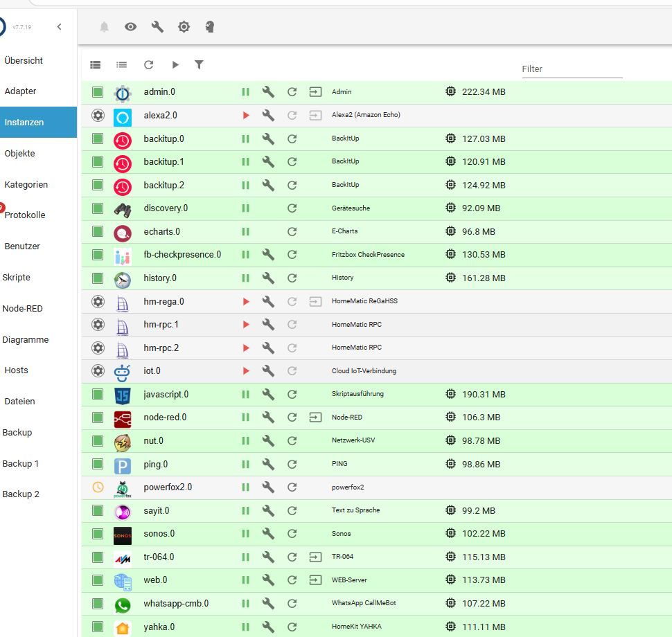Go to Objekte in the sidebar
This screenshot has height=637, width=672.
[19, 153]
